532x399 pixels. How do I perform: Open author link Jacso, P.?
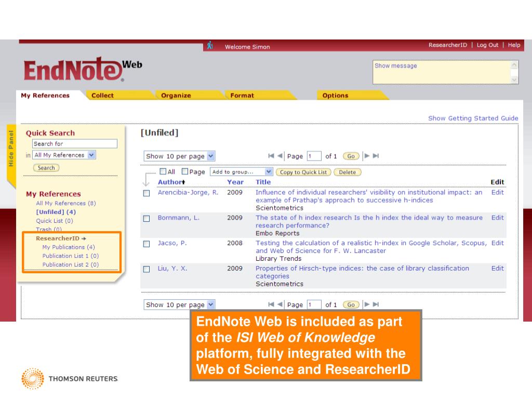172,243
